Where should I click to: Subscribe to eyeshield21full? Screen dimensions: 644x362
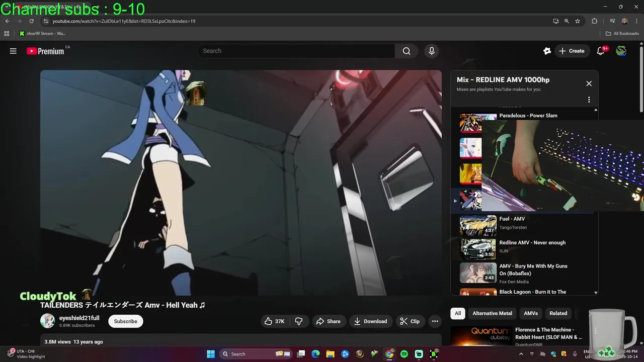(x=125, y=321)
